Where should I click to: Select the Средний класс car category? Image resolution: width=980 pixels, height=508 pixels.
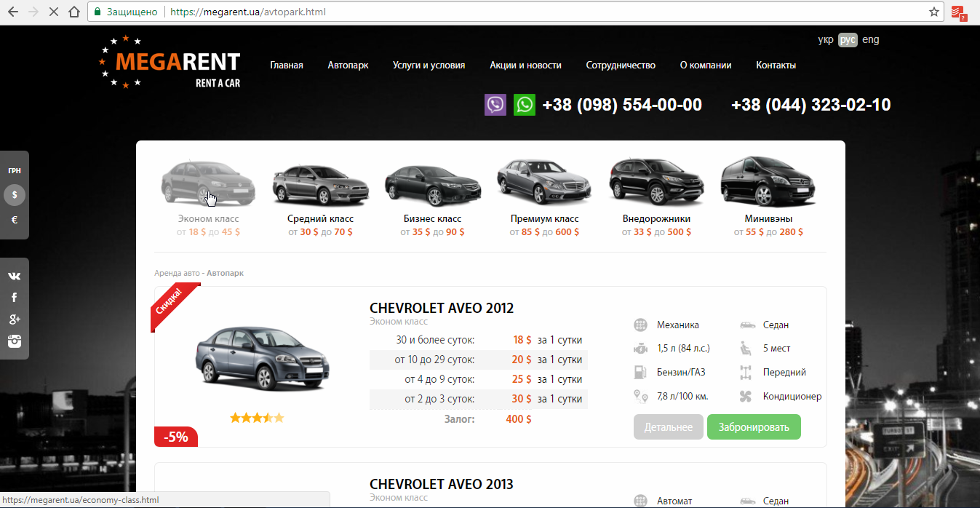click(x=320, y=197)
